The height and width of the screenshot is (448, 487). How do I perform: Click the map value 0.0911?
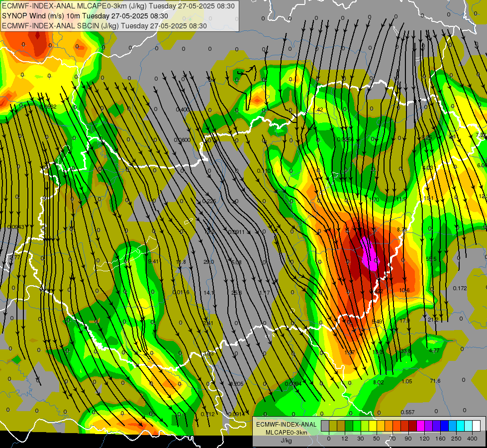pyautogui.click(x=236, y=232)
